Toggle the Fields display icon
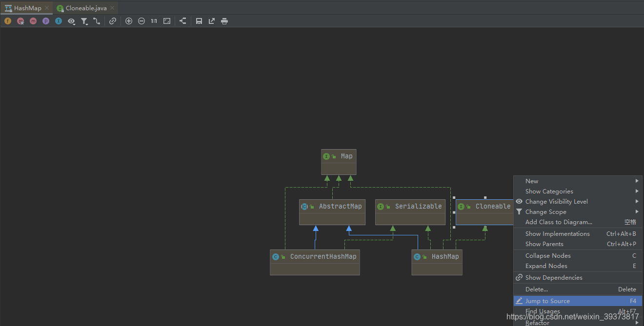 tap(8, 21)
